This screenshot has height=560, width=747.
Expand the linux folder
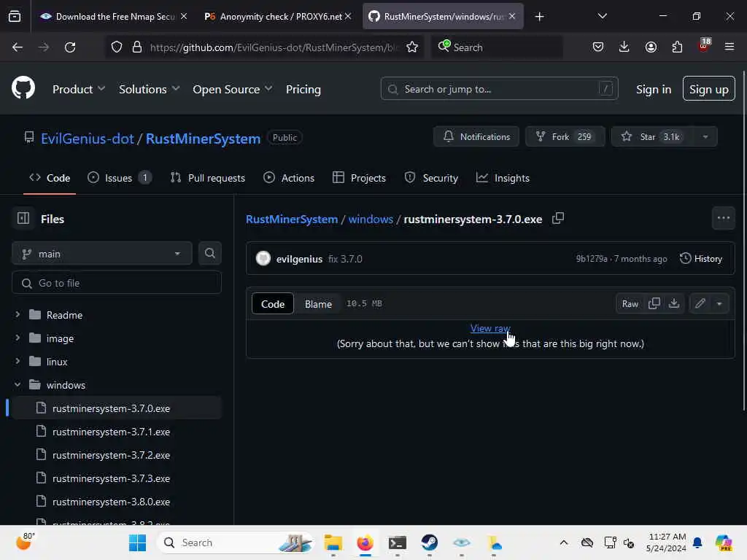coord(18,362)
